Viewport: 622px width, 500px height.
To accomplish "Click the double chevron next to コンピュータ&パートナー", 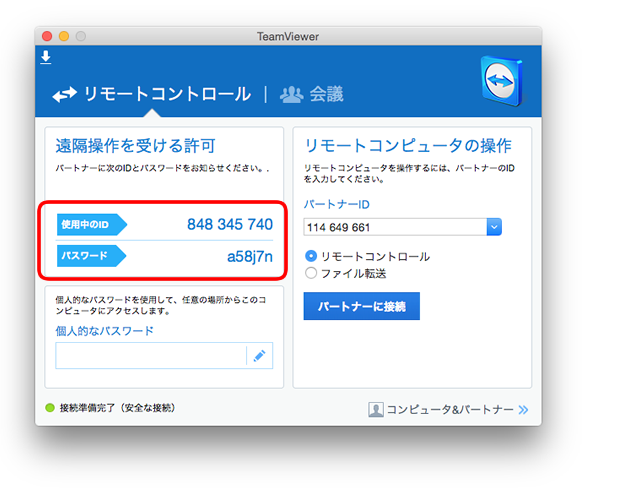I will tap(523, 410).
